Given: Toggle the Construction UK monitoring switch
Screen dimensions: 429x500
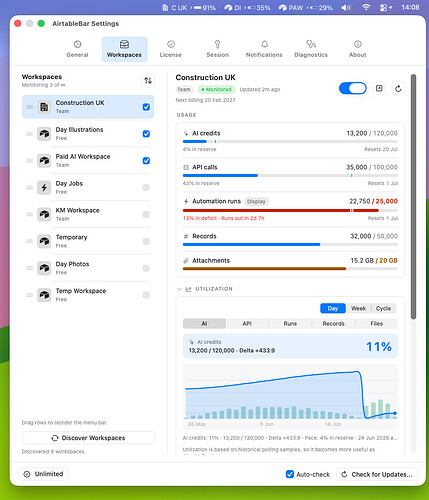Looking at the screenshot, I should click(353, 88).
